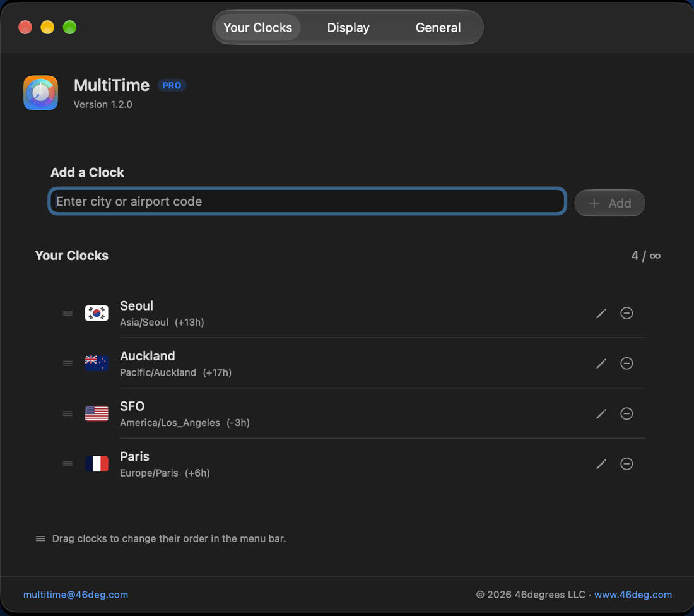Click the New Zealand flag icon
Screen dimensions: 694x616
pos(97,363)
